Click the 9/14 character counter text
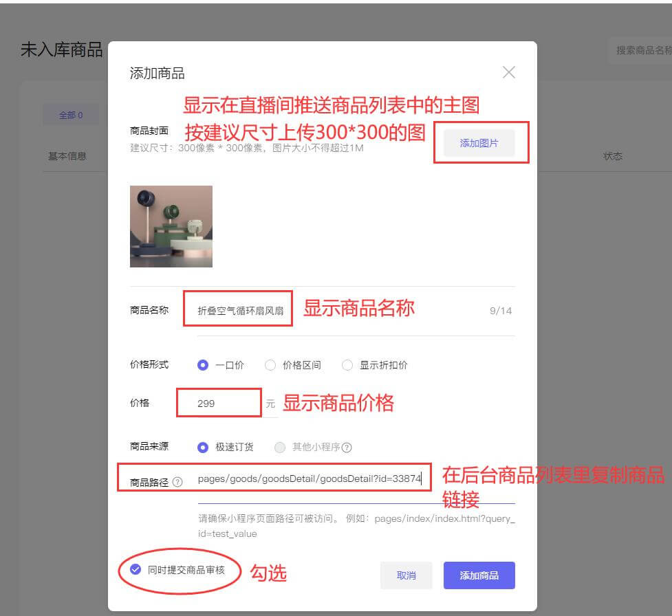Image resolution: width=672 pixels, height=616 pixels. pos(501,311)
